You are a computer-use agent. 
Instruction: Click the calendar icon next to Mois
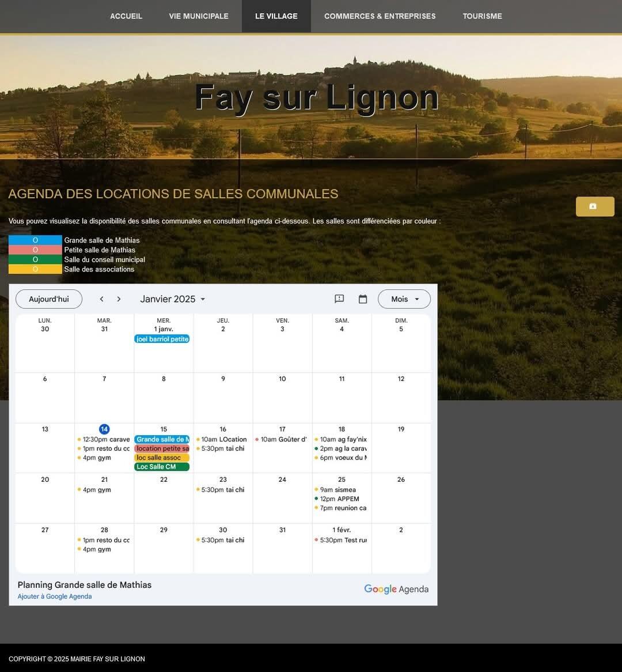363,299
